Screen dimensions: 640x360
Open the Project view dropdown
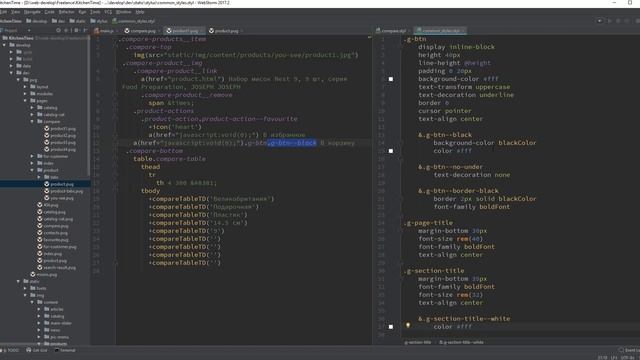point(29,30)
